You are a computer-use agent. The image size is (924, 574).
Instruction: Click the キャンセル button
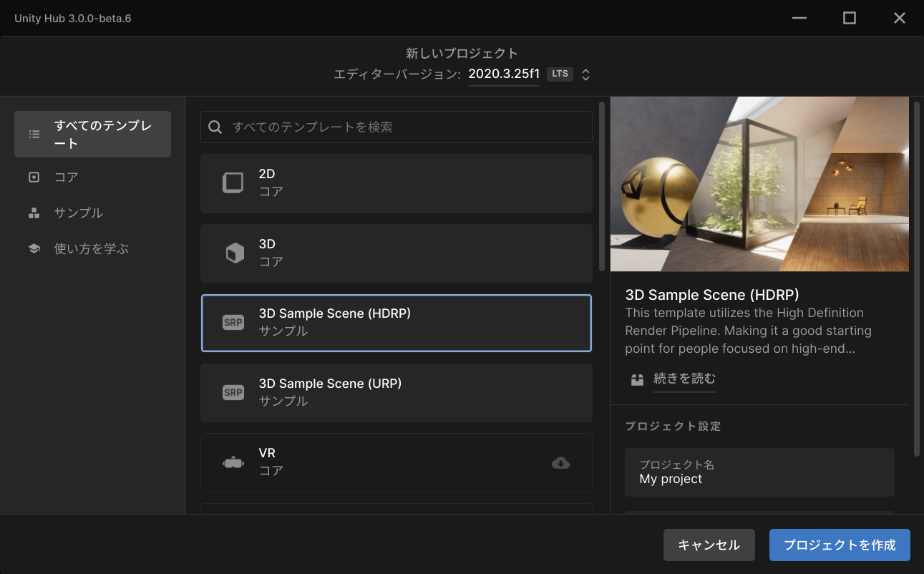click(709, 545)
